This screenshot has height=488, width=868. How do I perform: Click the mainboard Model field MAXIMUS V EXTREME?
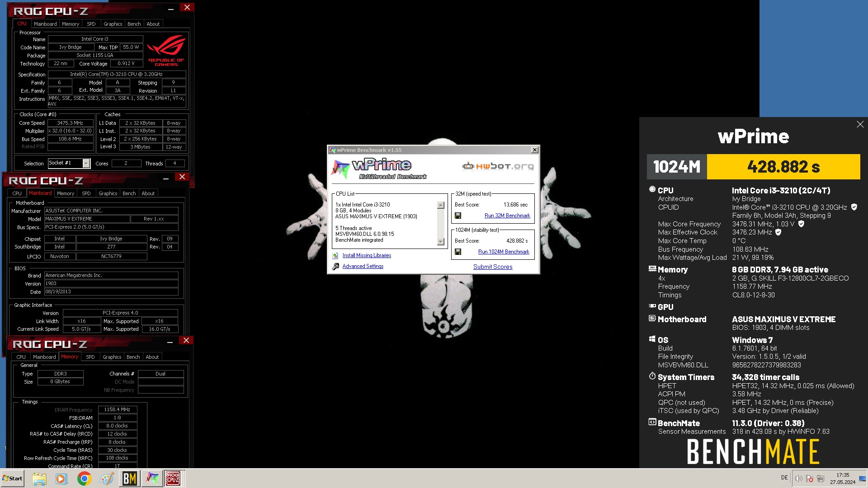(86, 219)
